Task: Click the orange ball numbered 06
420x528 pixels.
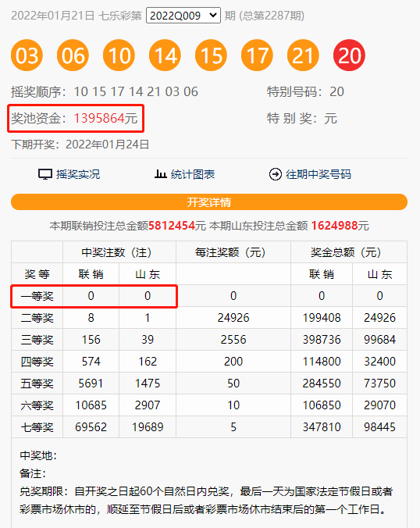Action: click(73, 55)
